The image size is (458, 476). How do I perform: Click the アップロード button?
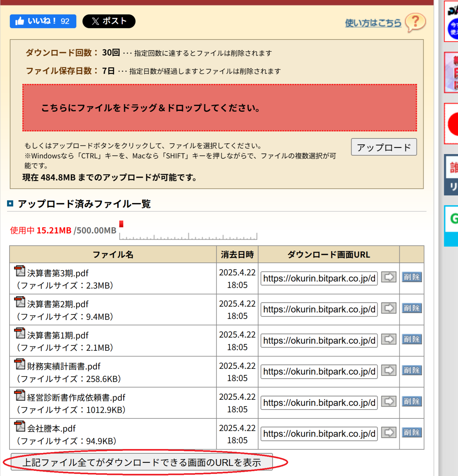(384, 147)
